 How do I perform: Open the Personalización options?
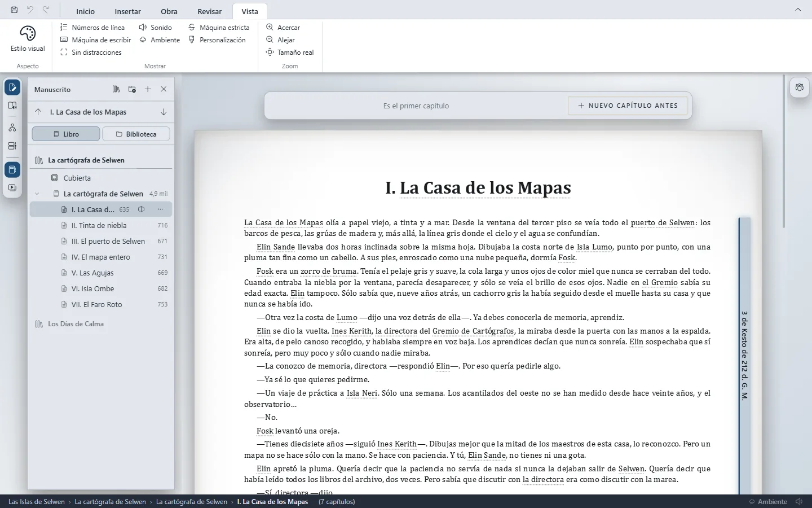coord(217,40)
